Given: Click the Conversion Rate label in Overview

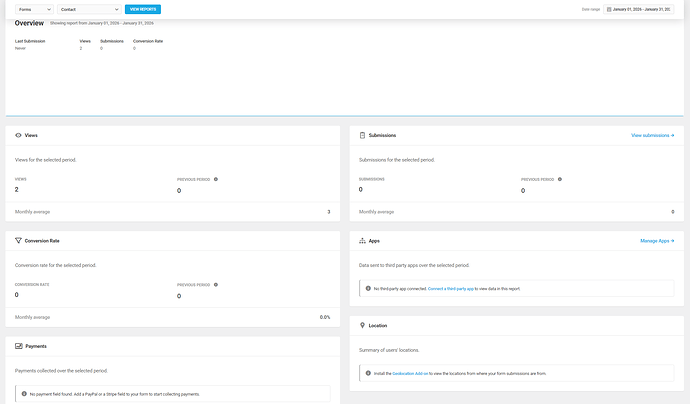Looking at the screenshot, I should (x=148, y=41).
